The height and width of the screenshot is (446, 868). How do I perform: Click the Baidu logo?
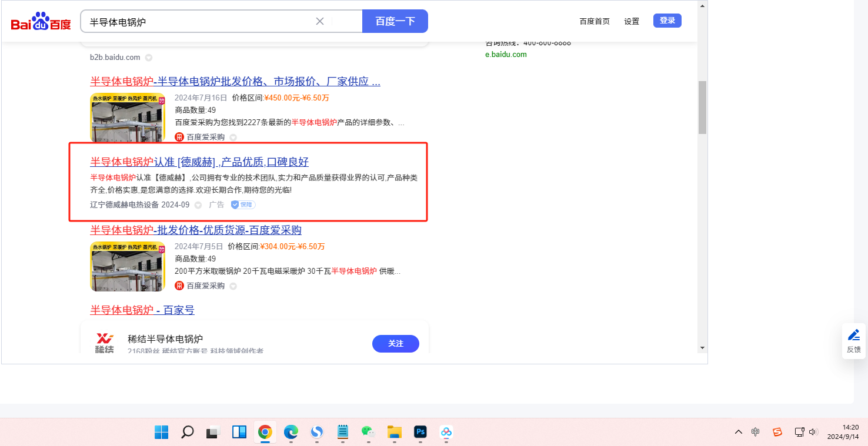[41, 22]
